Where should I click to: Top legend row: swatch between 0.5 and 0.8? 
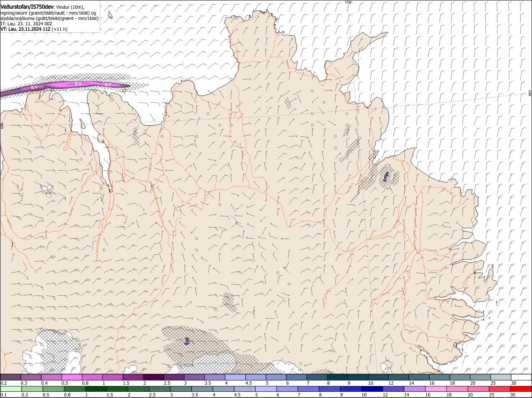tap(71, 377)
